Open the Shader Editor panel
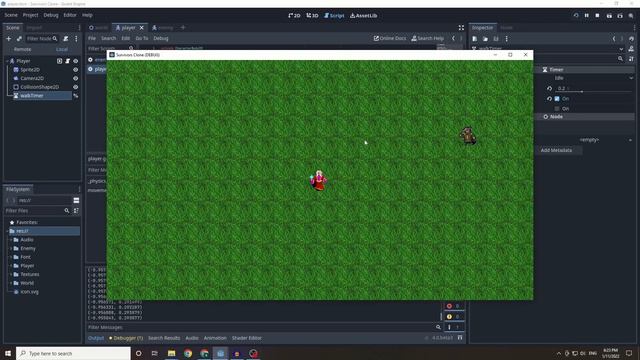The width and height of the screenshot is (640, 360). (x=247, y=338)
